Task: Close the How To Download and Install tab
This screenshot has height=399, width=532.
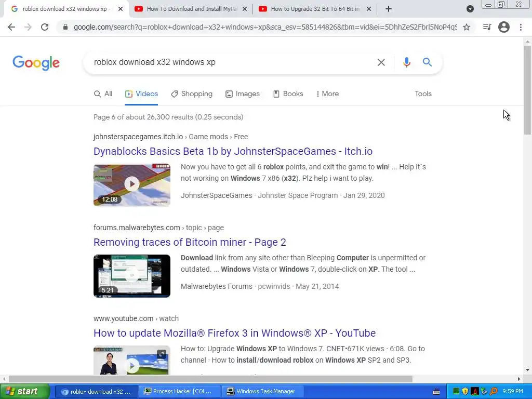Action: tap(245, 9)
